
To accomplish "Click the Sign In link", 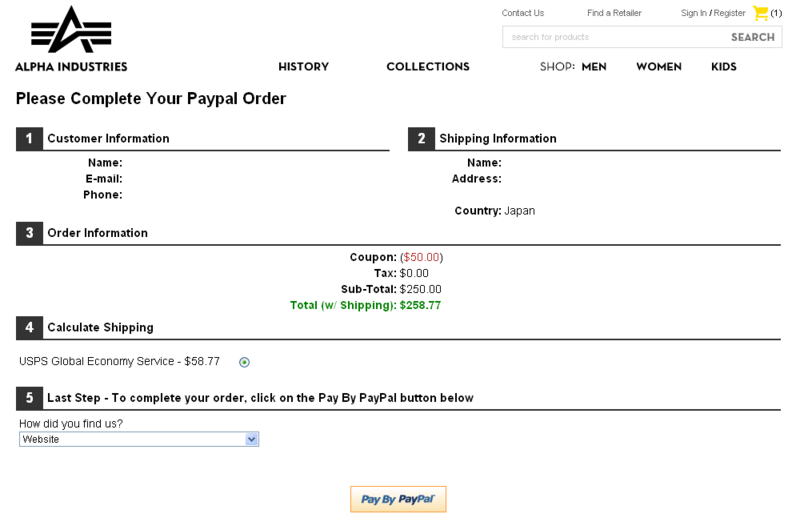I will click(x=693, y=13).
